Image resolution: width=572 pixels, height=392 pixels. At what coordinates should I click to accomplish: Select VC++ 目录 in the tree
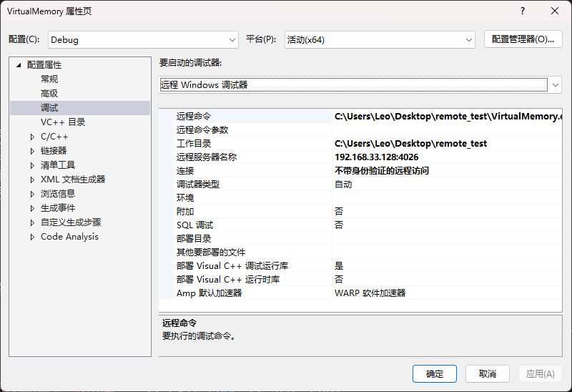(63, 122)
